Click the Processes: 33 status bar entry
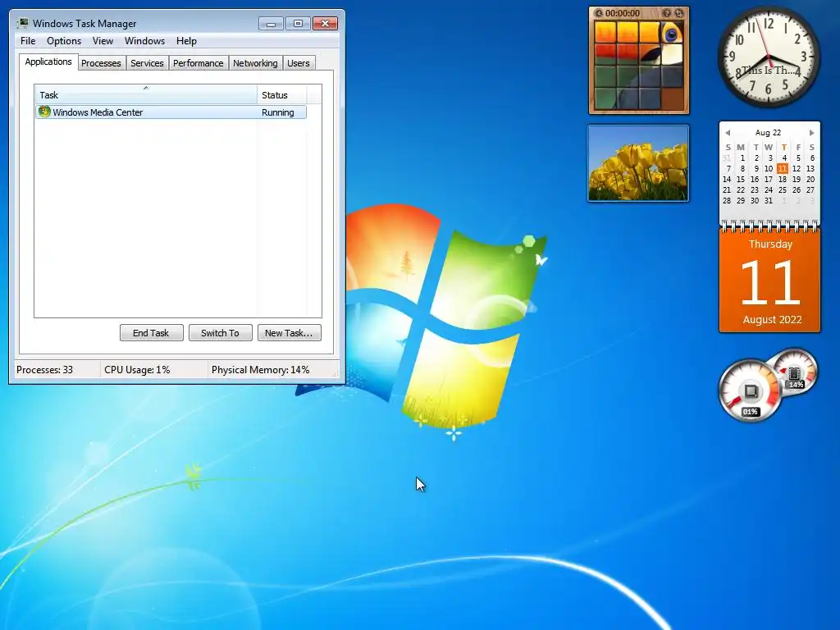The width and height of the screenshot is (840, 630). pyautogui.click(x=44, y=370)
